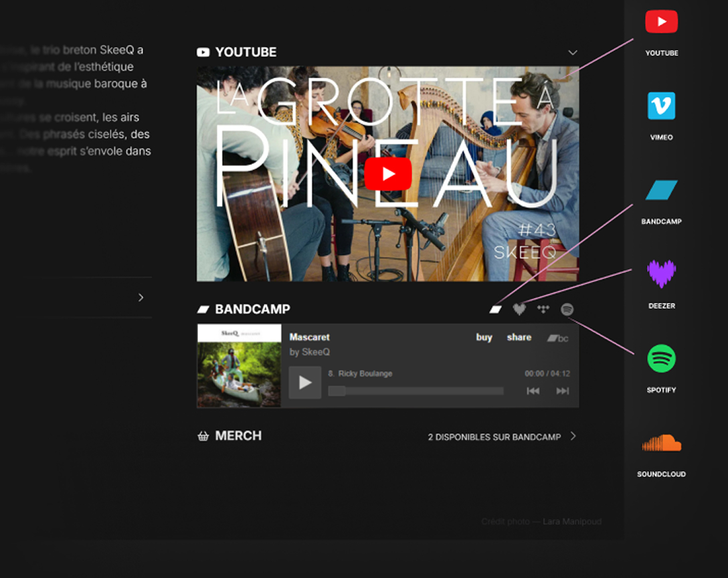The width and height of the screenshot is (728, 578).
Task: Expand the Merch section arrow
Action: pos(573,436)
